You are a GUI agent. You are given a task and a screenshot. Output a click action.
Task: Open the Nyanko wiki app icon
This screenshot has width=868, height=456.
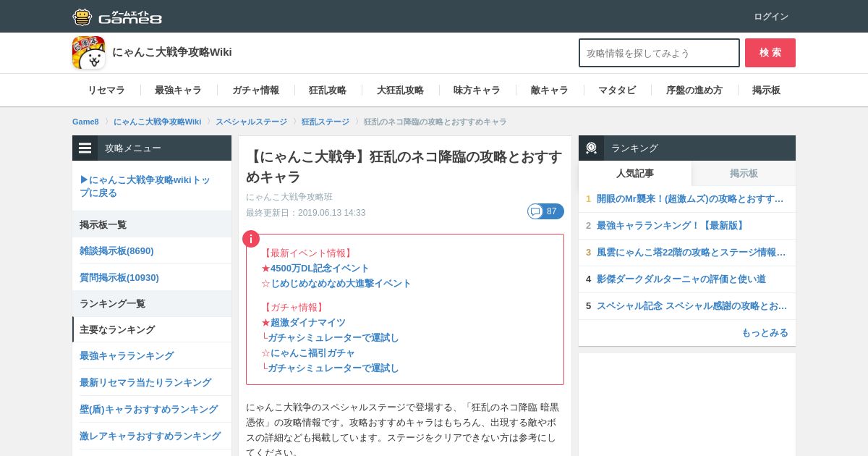[x=88, y=52]
